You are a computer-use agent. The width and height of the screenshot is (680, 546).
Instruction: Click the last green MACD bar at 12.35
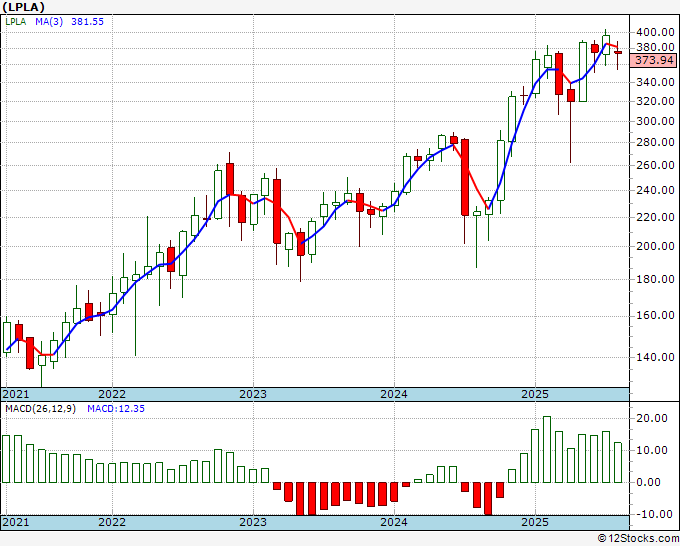point(618,462)
